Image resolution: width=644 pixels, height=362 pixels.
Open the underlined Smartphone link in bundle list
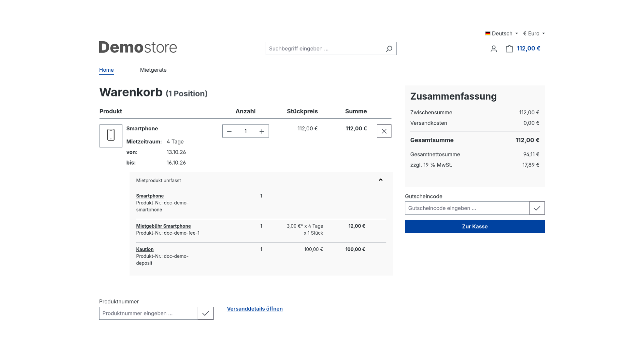(x=150, y=196)
